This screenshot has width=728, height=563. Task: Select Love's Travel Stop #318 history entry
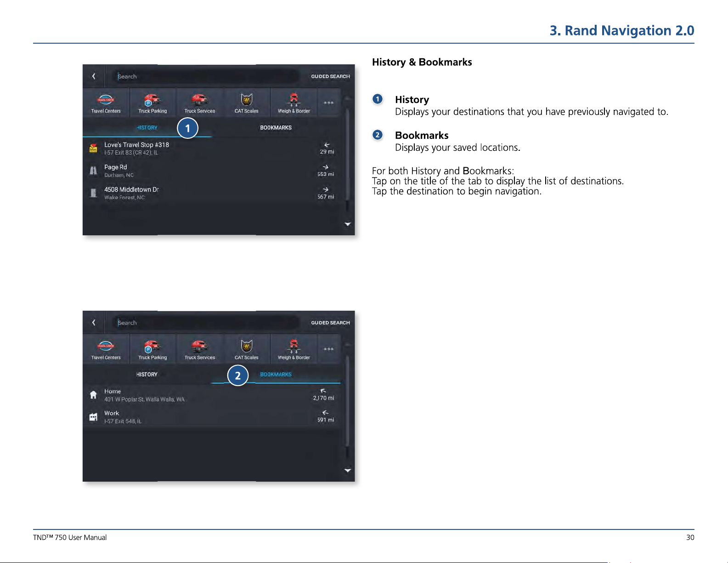[x=212, y=148]
